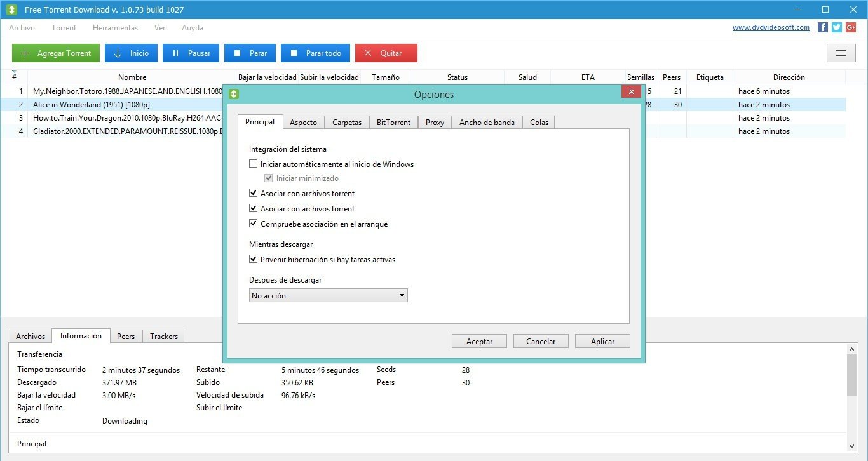The image size is (868, 461).
Task: Go to the Ancho de banda tab
Action: 487,123
